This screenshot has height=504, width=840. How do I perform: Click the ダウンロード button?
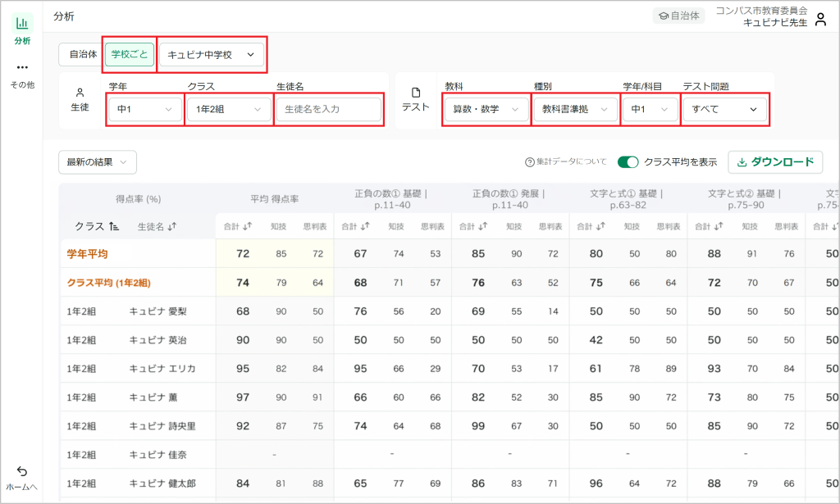775,162
